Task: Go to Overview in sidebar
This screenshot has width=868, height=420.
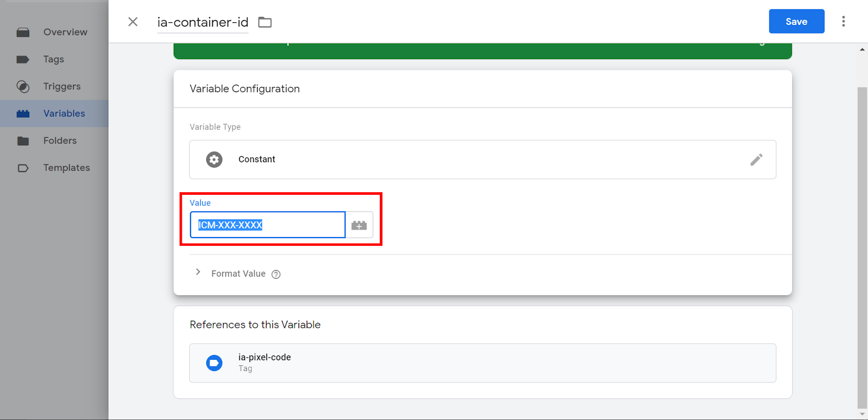Action: click(65, 32)
